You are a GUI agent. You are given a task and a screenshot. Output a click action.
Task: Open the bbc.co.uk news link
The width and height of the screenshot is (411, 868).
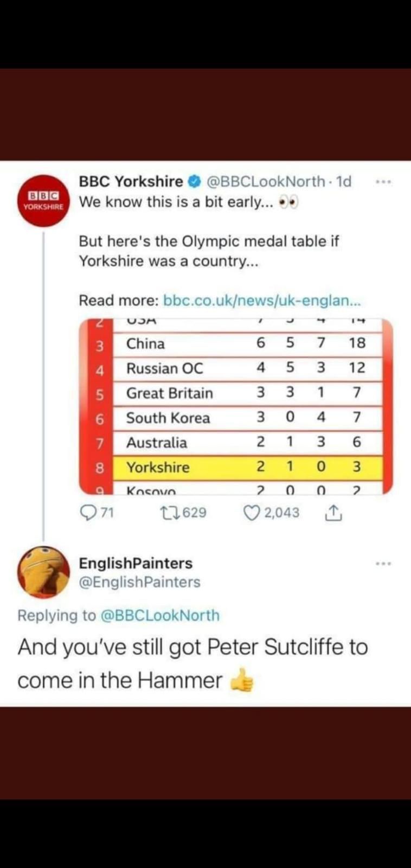(261, 300)
